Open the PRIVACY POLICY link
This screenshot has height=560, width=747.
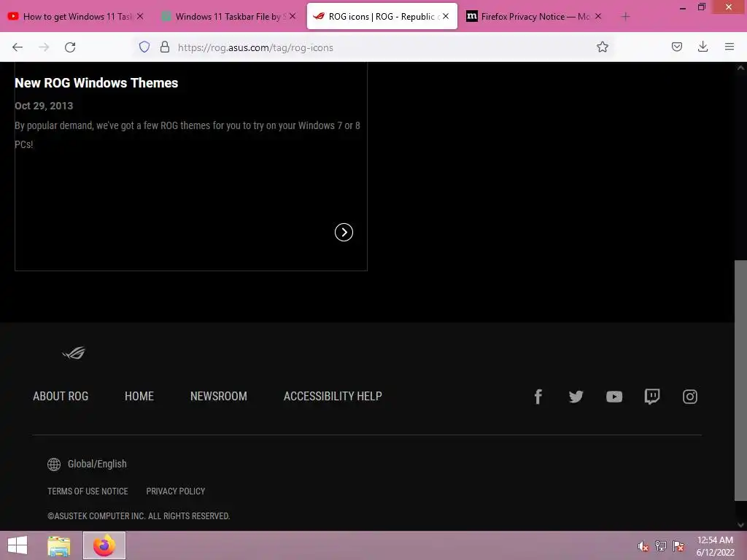pyautogui.click(x=176, y=491)
